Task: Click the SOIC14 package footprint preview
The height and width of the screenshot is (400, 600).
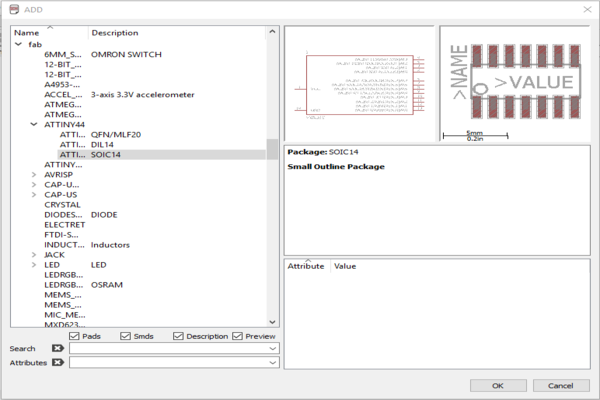Action: (515, 83)
